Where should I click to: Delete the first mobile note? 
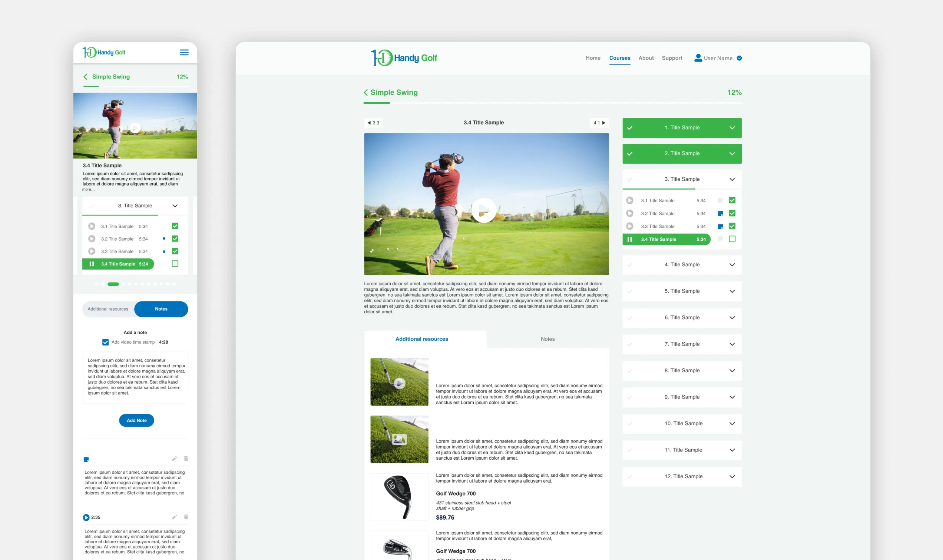[186, 459]
